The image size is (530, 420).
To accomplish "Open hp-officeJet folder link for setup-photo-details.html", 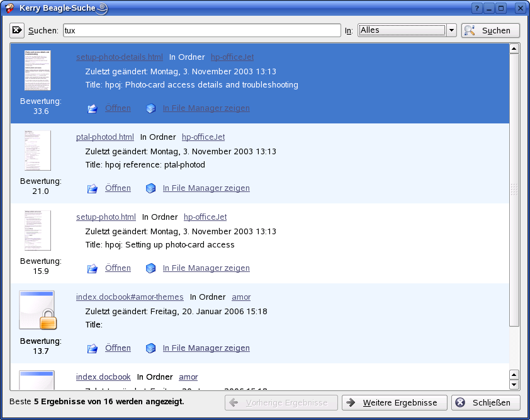I will click(232, 57).
